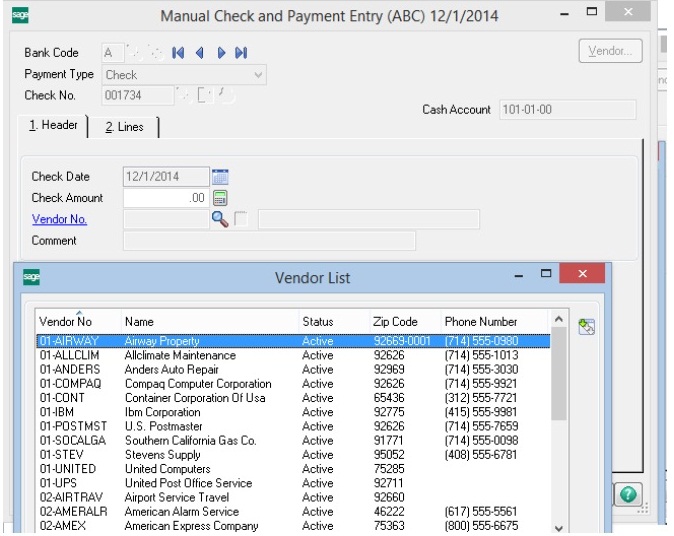674x536 pixels.
Task: Sort by Vendor No column header
Action: pos(78,322)
